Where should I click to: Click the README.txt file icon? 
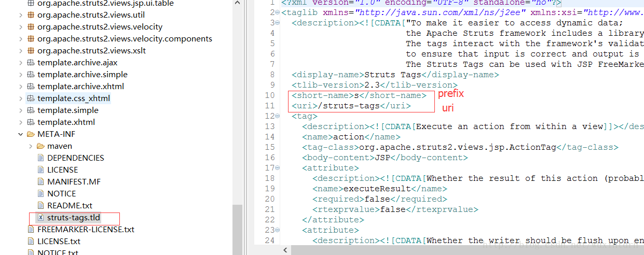41,206
